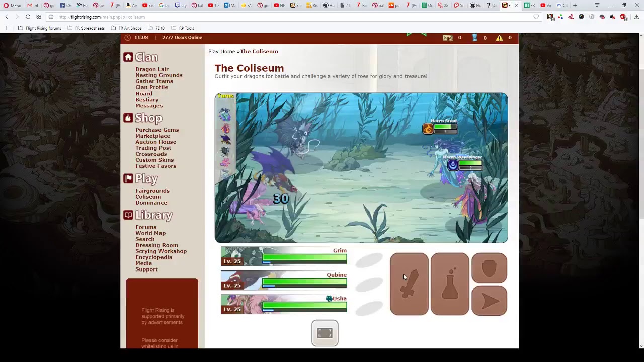Open the Encyclopedia link
644x362 pixels.
tap(153, 257)
